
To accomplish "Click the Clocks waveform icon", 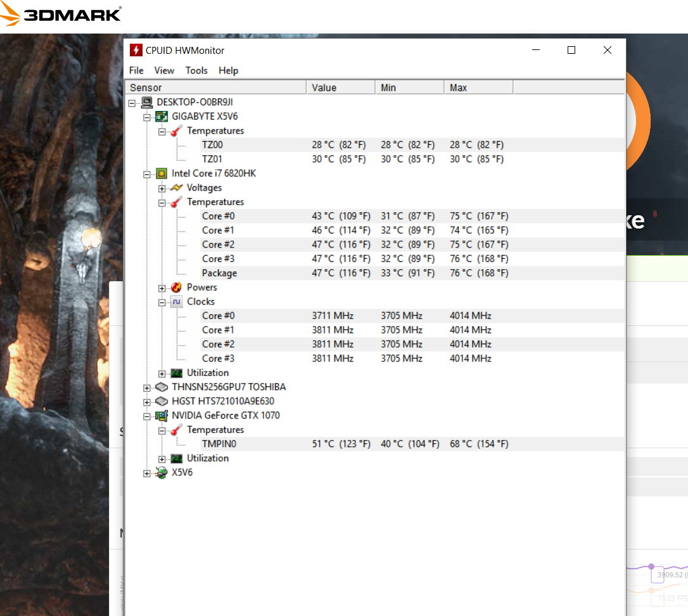I will [176, 301].
